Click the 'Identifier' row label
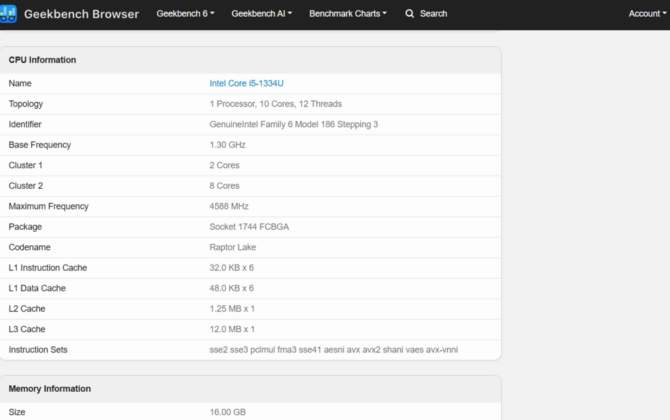The image size is (670, 420). tap(25, 124)
